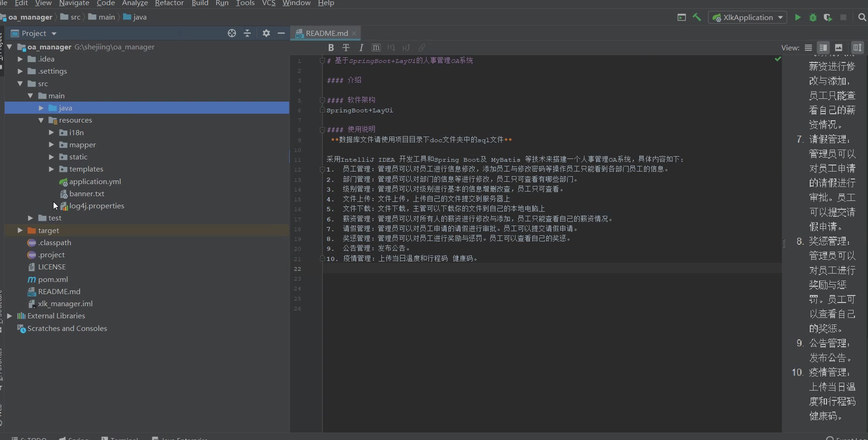
Task: Start debugging with the bug icon
Action: 813,17
